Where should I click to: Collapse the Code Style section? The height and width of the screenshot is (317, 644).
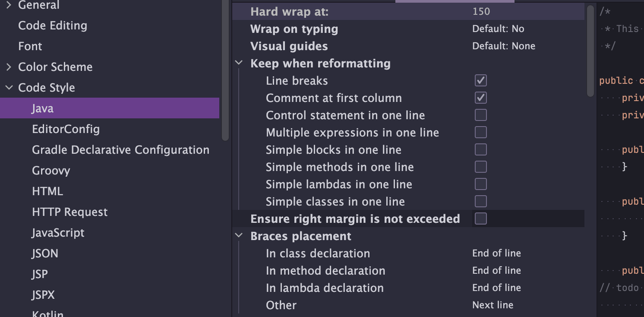[9, 88]
